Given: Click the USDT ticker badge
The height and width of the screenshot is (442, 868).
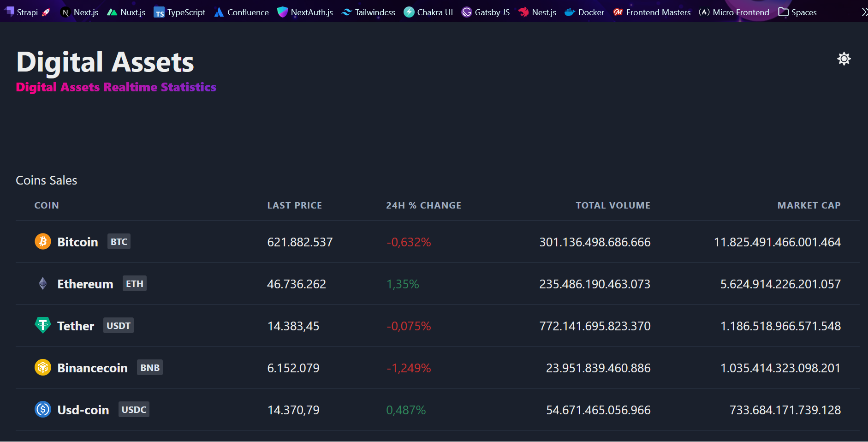Looking at the screenshot, I should (x=119, y=325).
